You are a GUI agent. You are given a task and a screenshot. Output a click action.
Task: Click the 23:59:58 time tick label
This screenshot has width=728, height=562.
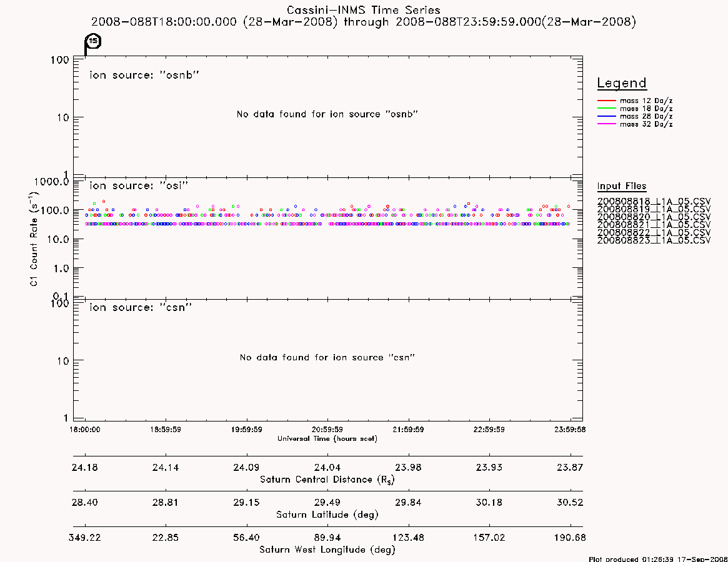point(570,430)
